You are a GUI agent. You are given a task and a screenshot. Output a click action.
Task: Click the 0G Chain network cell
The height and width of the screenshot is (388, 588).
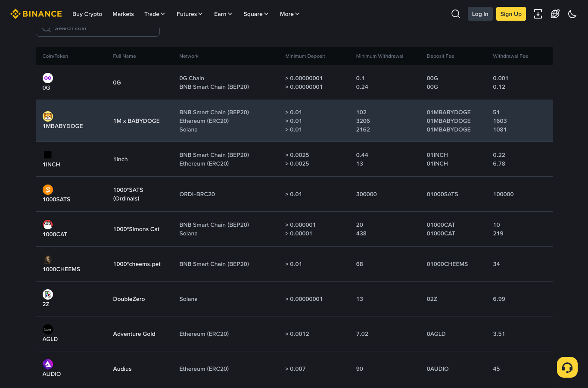pos(192,78)
